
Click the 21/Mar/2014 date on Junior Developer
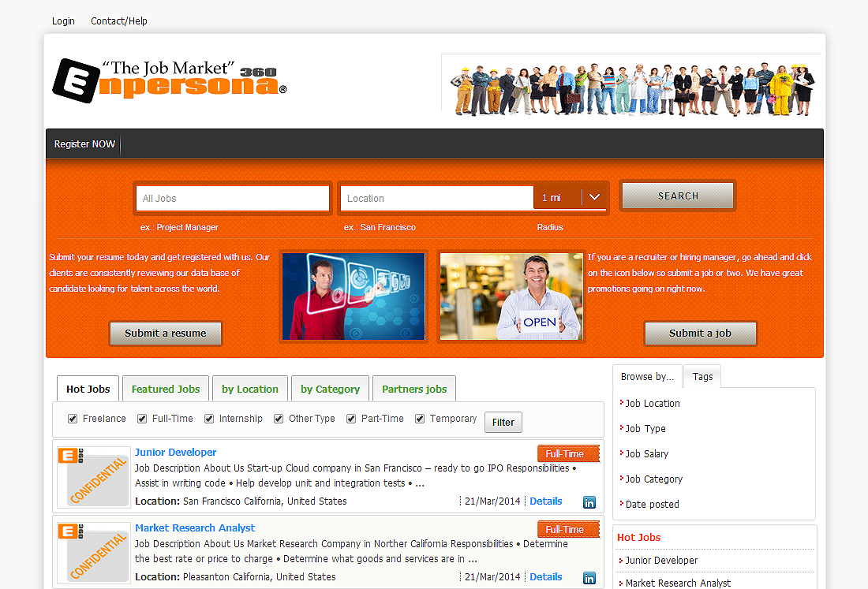pos(492,501)
